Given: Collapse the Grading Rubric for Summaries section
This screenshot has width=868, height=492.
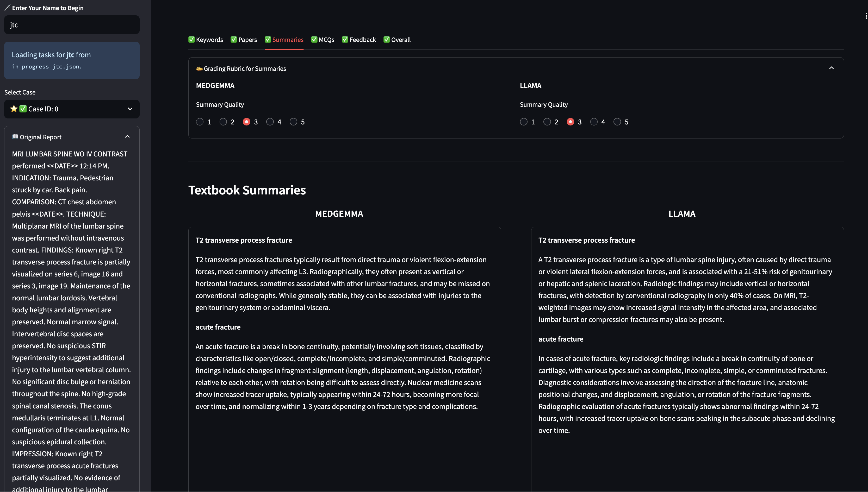Looking at the screenshot, I should coord(831,68).
